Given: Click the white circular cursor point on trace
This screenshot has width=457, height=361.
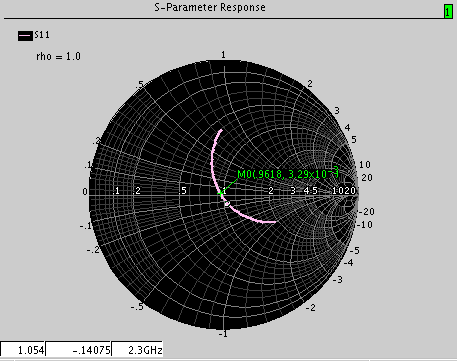Looking at the screenshot, I should (x=227, y=203).
